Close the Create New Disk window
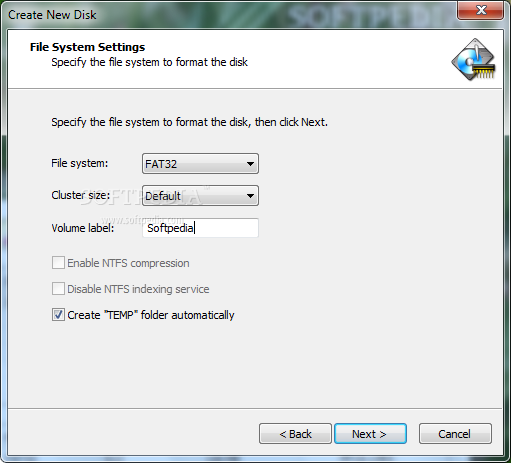511x463 pixels. click(x=480, y=10)
